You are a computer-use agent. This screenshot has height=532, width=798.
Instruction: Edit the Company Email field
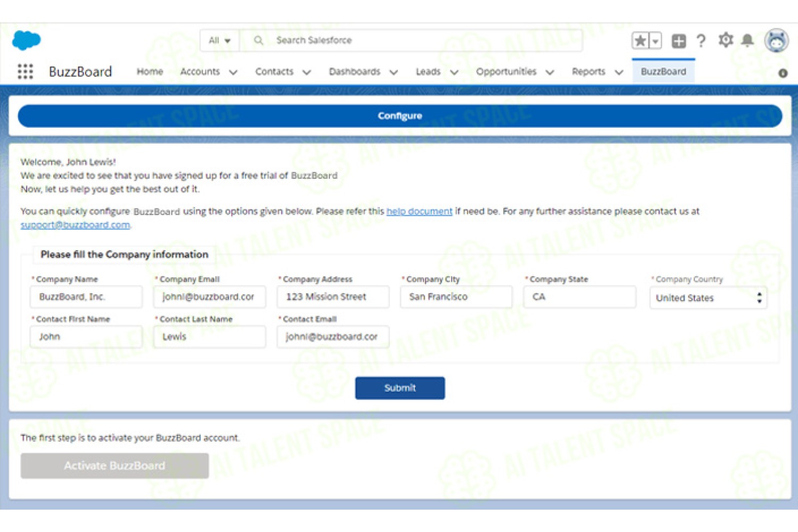pyautogui.click(x=210, y=297)
